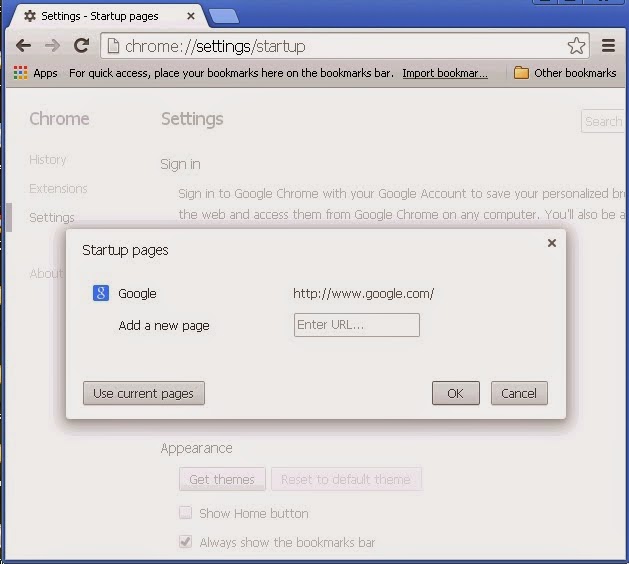Image resolution: width=629 pixels, height=564 pixels.
Task: Cancel the Startup pages dialog
Action: point(519,393)
